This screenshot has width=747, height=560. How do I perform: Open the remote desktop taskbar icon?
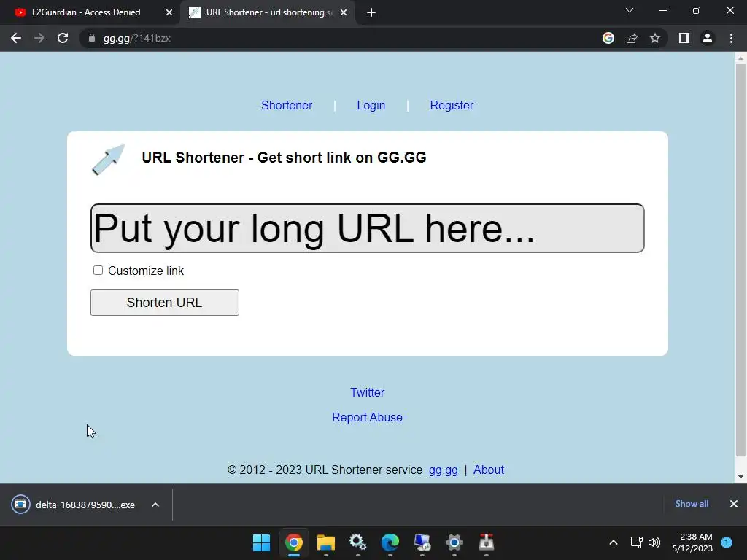pos(422,542)
